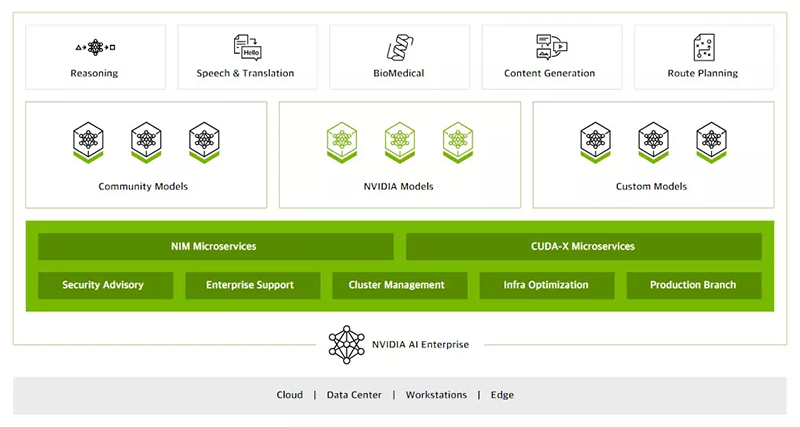Select Workstations in the deployment bar
800x427 pixels.
pos(436,395)
